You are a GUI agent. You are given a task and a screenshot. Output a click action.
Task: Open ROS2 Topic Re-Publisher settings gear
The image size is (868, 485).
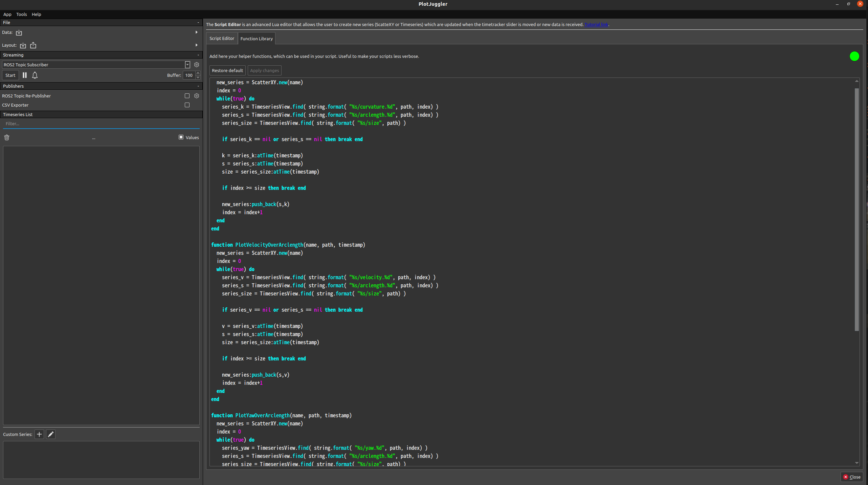[x=197, y=96]
